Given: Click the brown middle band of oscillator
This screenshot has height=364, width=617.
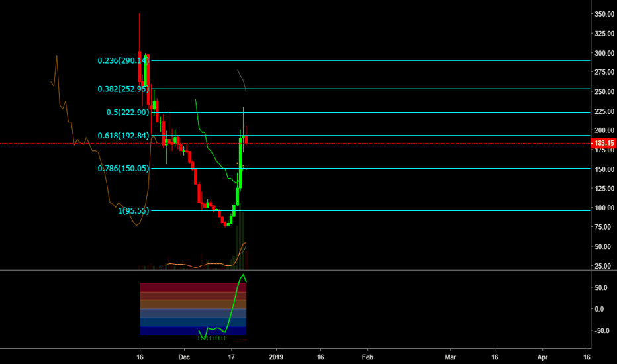Looking at the screenshot, I should 193,304.
